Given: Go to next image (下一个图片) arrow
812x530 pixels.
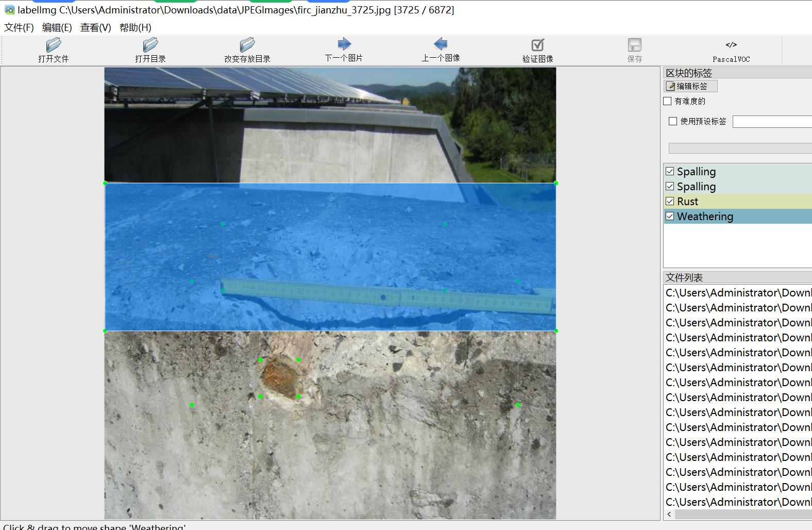Looking at the screenshot, I should (344, 44).
